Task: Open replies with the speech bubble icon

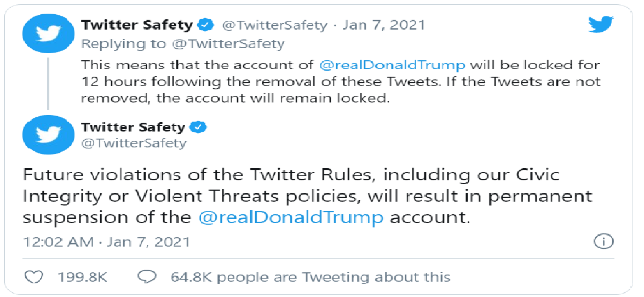Action: coord(146,277)
